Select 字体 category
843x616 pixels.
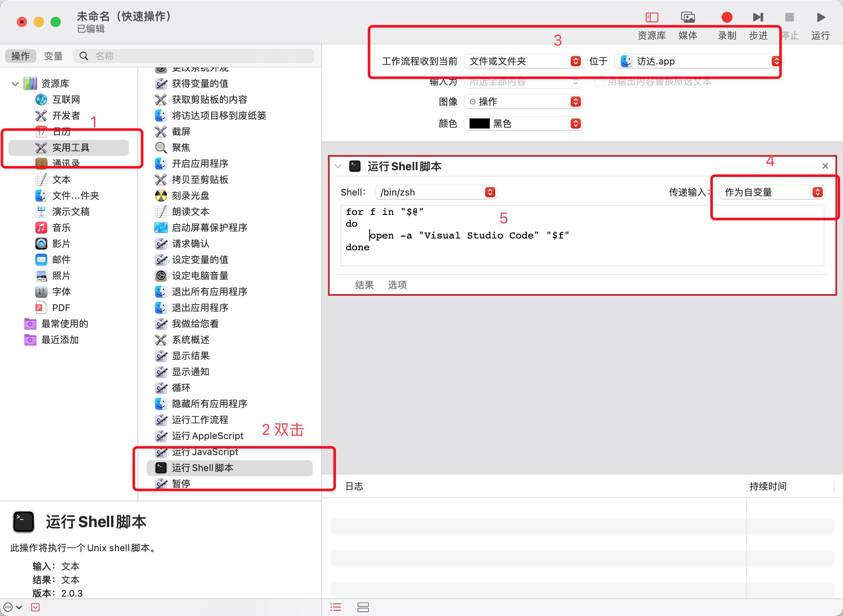(53, 292)
